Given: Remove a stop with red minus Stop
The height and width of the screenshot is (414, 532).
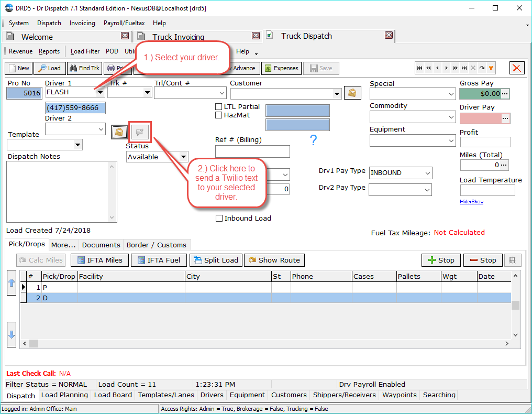Looking at the screenshot, I should click(483, 260).
